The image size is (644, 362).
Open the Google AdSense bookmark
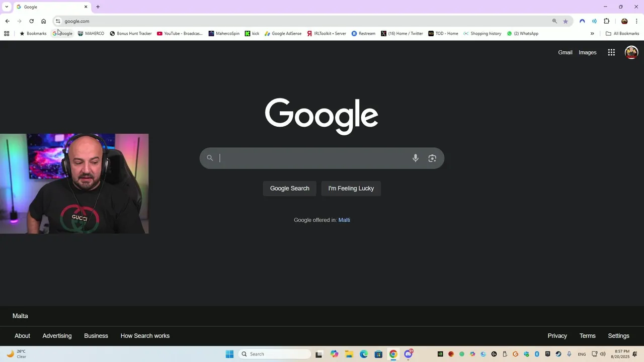(283, 34)
